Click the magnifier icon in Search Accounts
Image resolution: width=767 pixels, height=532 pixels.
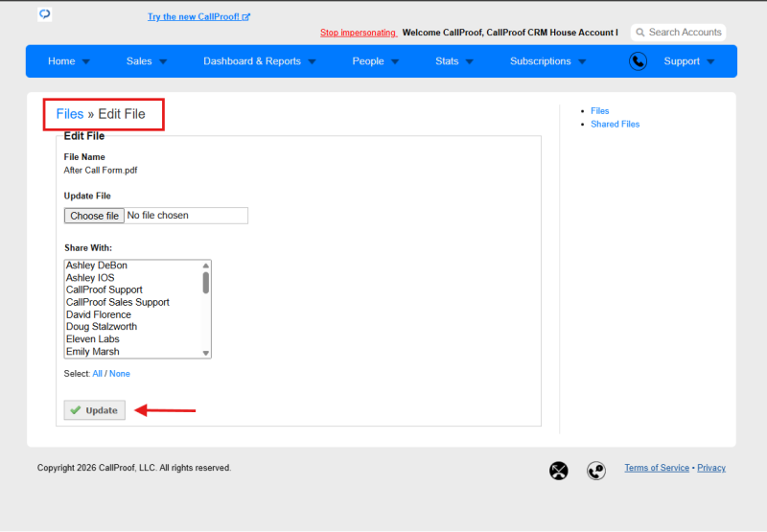(639, 33)
